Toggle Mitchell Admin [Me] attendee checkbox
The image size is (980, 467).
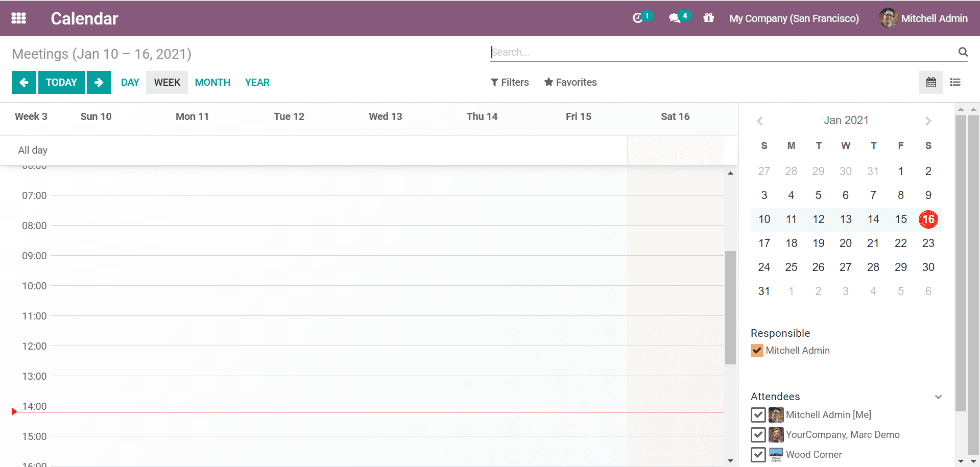click(x=758, y=414)
